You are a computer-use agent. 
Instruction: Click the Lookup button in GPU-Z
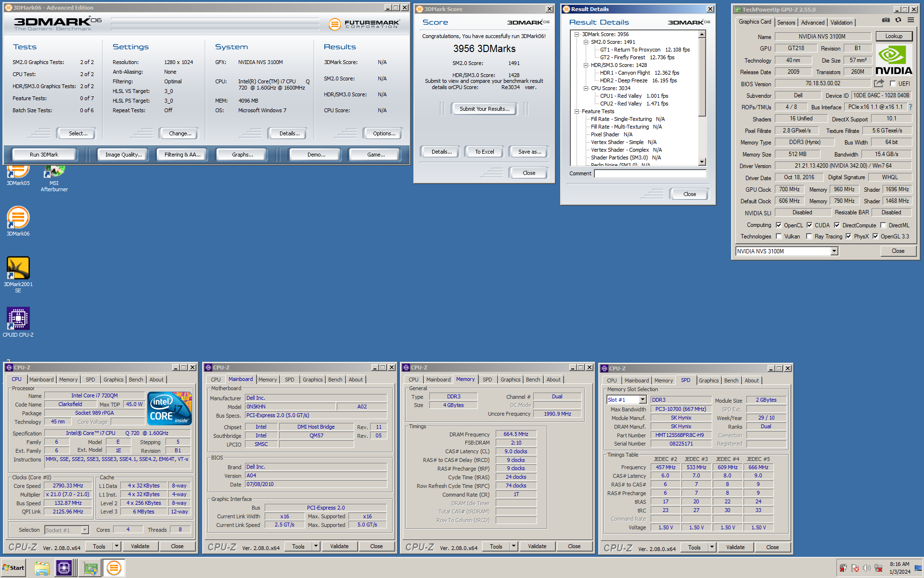click(894, 36)
